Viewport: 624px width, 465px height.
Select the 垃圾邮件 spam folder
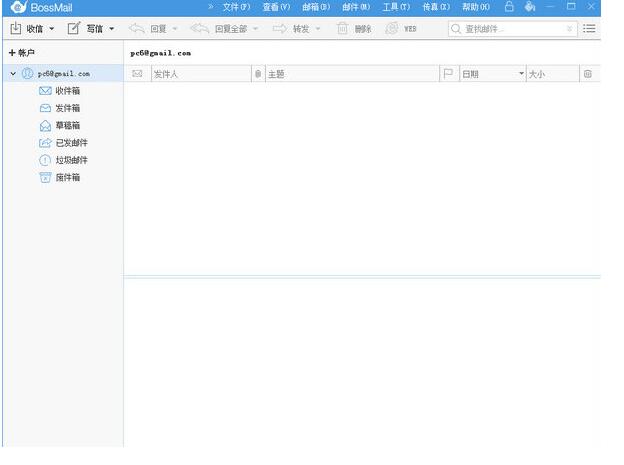71,160
